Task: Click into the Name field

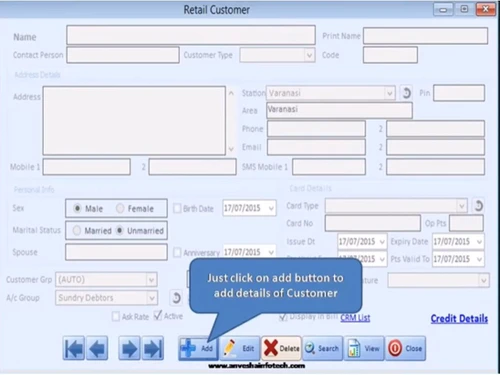Action: pyautogui.click(x=191, y=35)
